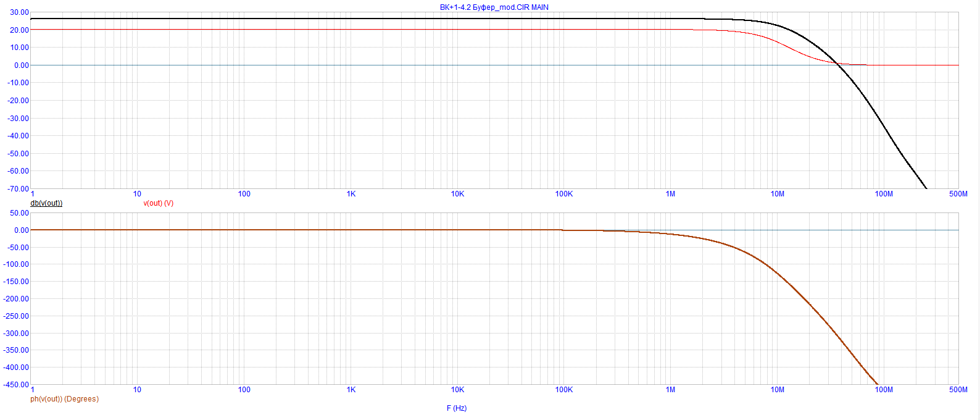Click the 1M frequency label under the phase plot
The height and width of the screenshot is (420, 980).
coord(670,390)
